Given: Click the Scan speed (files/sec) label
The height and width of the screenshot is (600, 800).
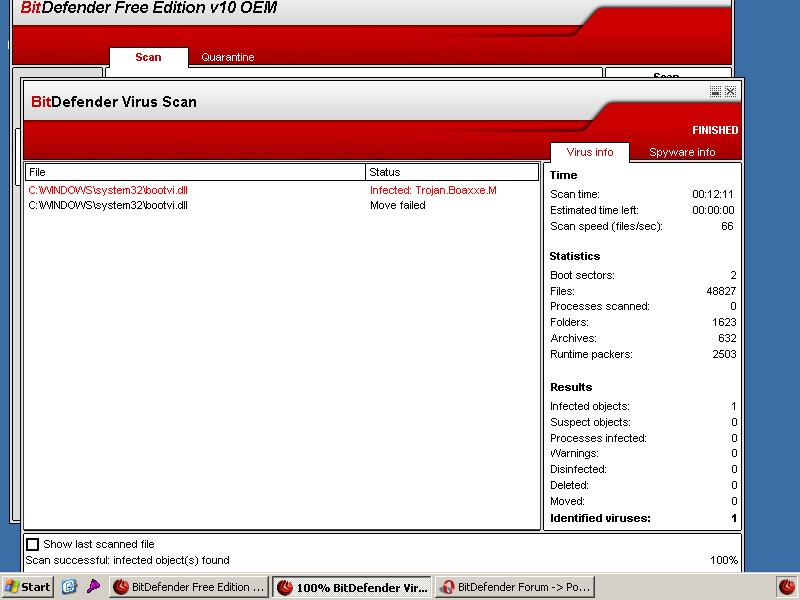Looking at the screenshot, I should click(606, 226).
